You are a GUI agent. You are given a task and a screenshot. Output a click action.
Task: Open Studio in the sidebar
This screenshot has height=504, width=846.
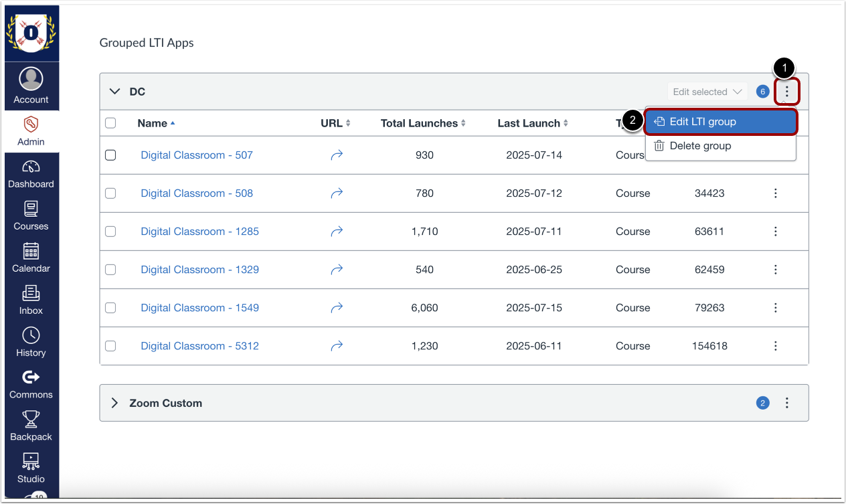tap(31, 469)
